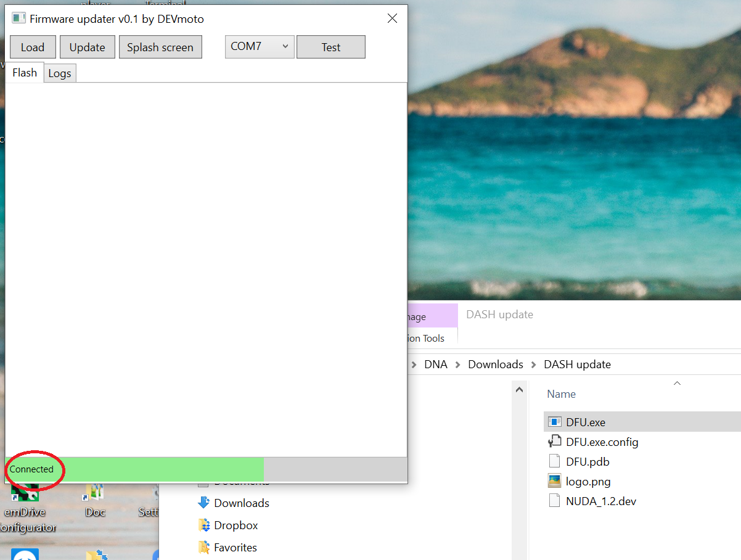The width and height of the screenshot is (741, 560).
Task: Click the NUDA_1.2.dev file icon
Action: point(555,501)
